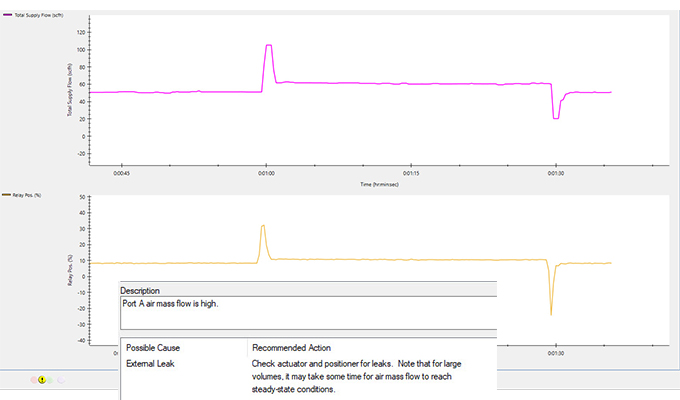Click the faded green status indicator
Image resolution: width=680 pixels, height=400 pixels.
click(x=51, y=379)
